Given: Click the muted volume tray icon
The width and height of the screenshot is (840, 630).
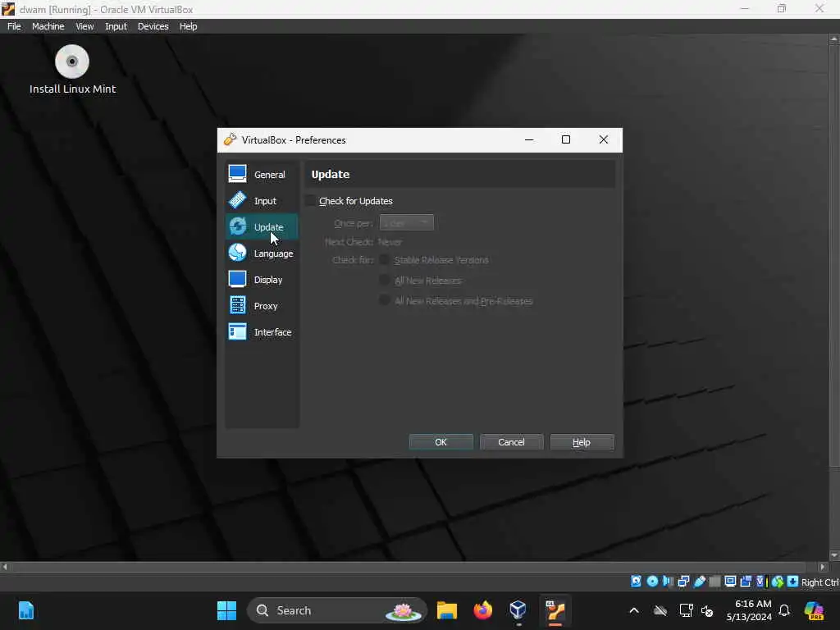Looking at the screenshot, I should pyautogui.click(x=707, y=610).
